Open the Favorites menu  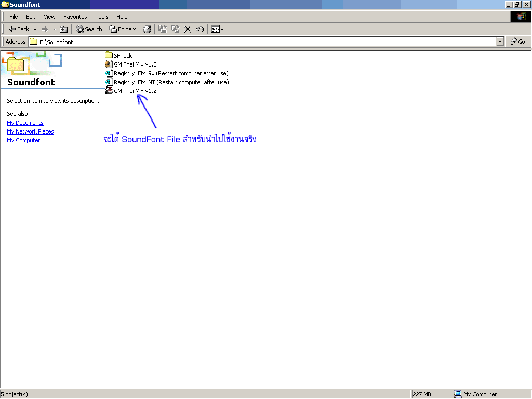point(75,17)
